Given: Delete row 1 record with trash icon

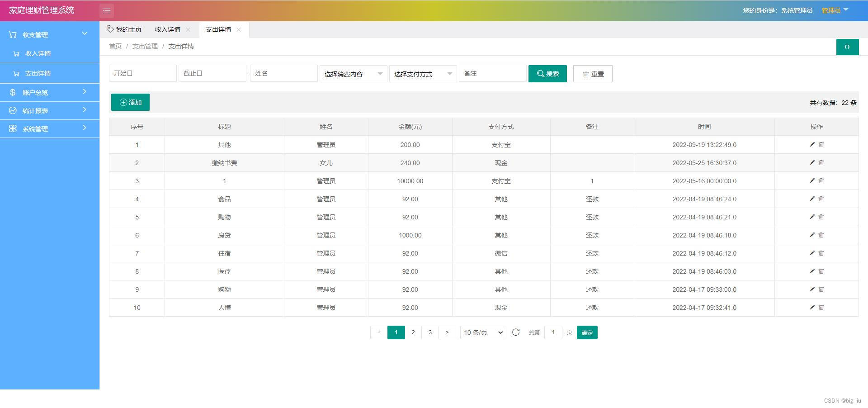Looking at the screenshot, I should (821, 144).
